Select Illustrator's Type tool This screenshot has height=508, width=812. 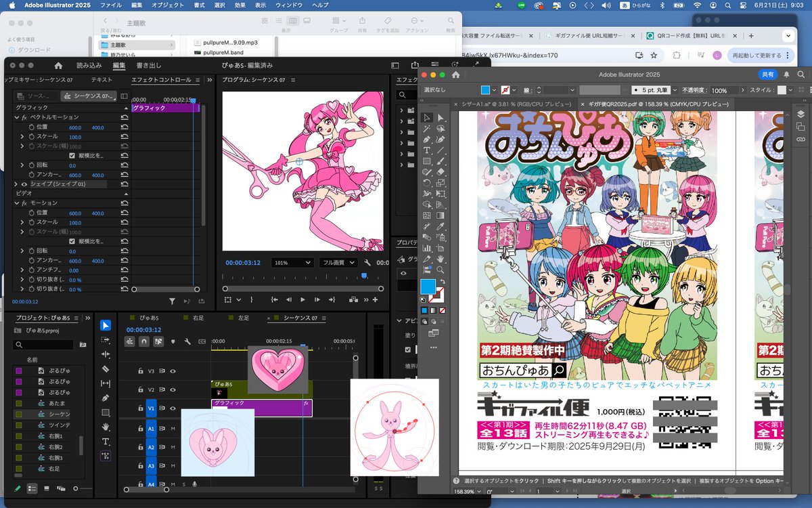pos(427,150)
